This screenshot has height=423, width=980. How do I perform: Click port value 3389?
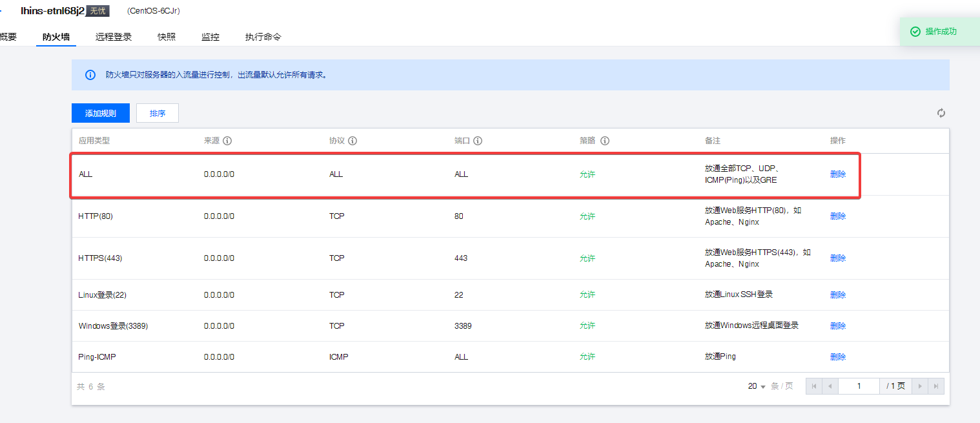[x=463, y=325]
